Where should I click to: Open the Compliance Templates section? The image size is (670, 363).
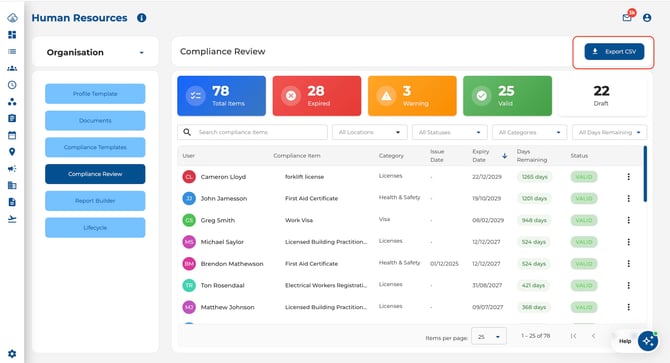click(95, 147)
